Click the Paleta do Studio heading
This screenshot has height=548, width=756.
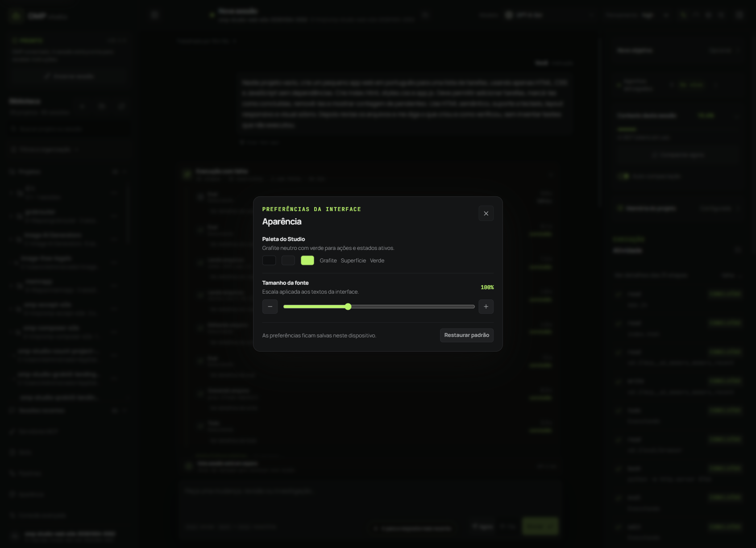[x=283, y=239]
